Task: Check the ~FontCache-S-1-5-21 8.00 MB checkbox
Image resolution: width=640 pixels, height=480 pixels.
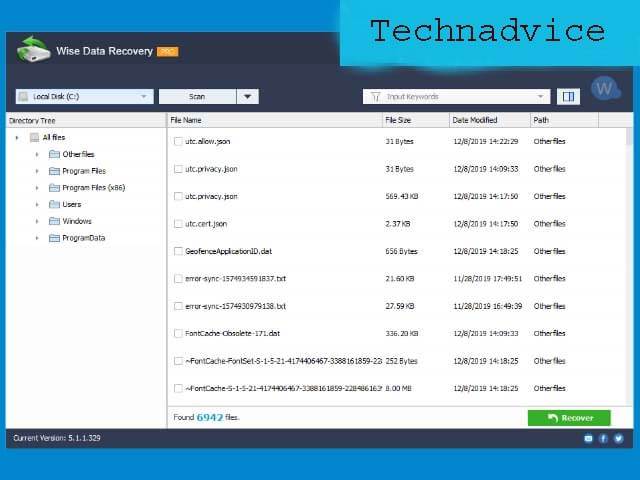Action: pyautogui.click(x=178, y=388)
